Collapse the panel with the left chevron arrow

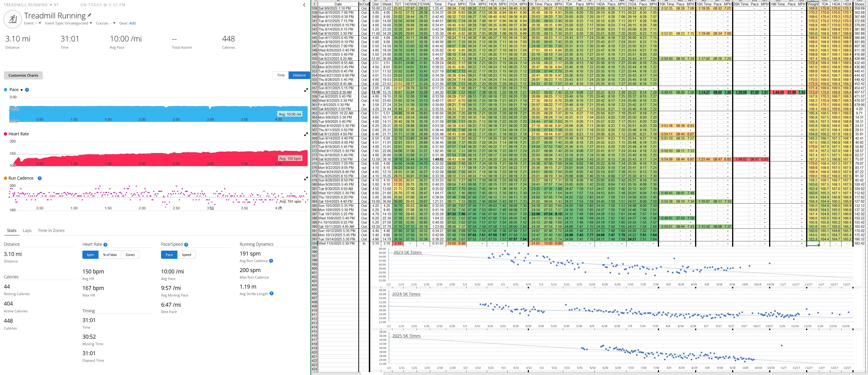pos(304,5)
